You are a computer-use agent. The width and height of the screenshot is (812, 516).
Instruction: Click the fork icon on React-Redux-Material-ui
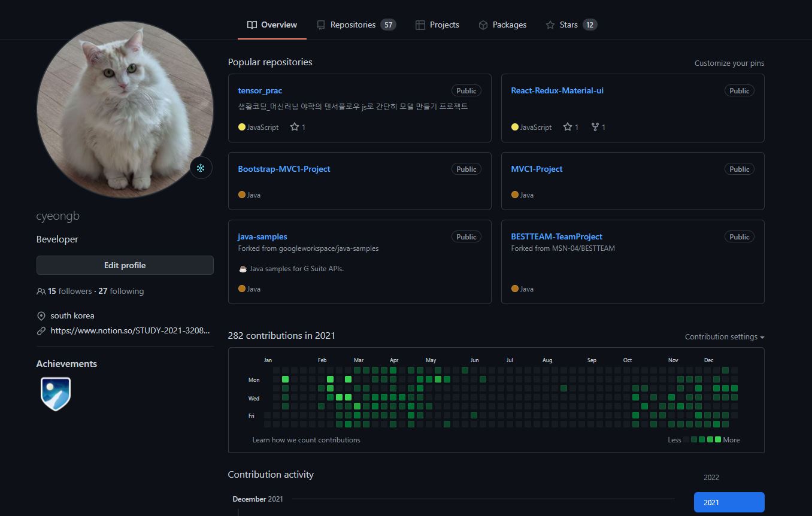[595, 127]
